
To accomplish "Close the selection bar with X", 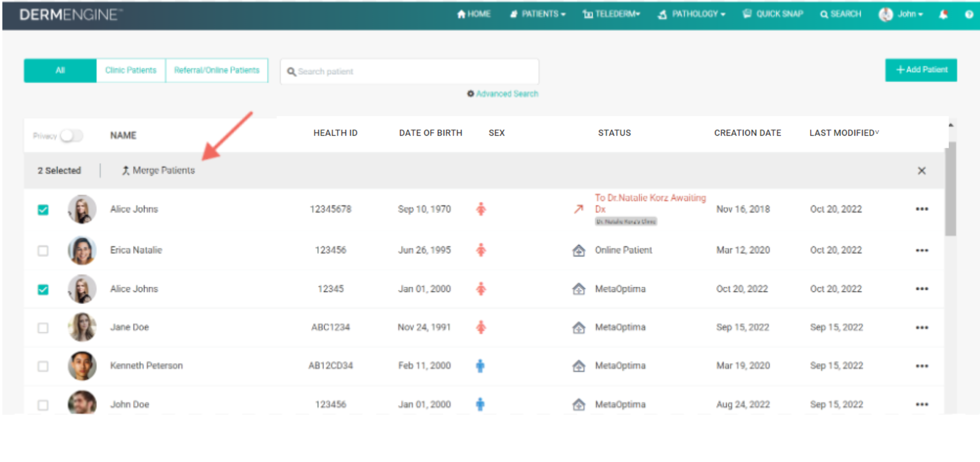I will [921, 171].
